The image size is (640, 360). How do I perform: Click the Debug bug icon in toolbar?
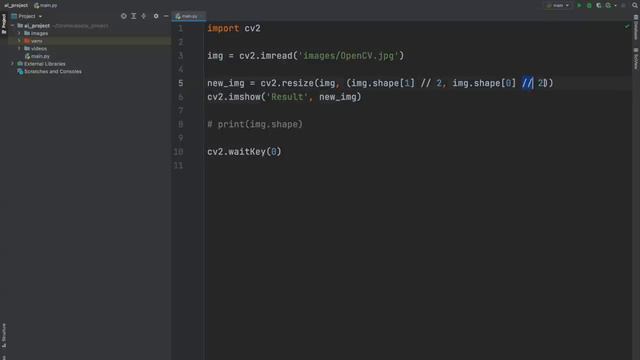click(x=589, y=5)
